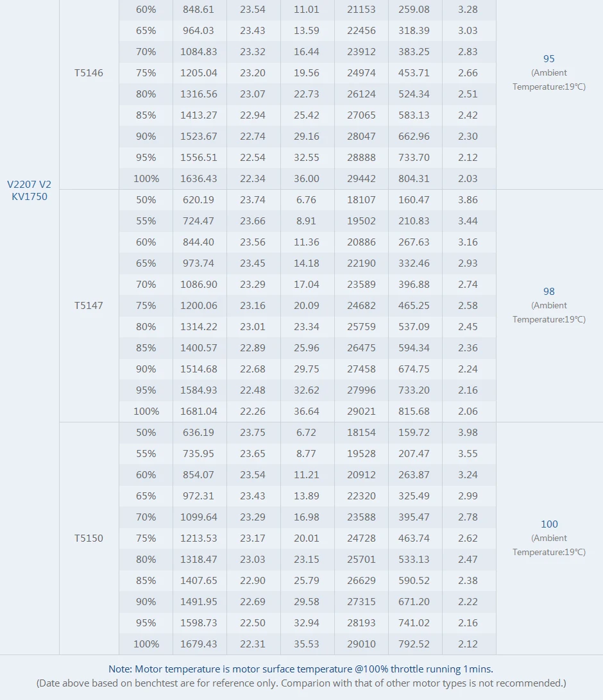This screenshot has height=700, width=603.
Task: Click the RPM value 18154
Action: tap(361, 432)
